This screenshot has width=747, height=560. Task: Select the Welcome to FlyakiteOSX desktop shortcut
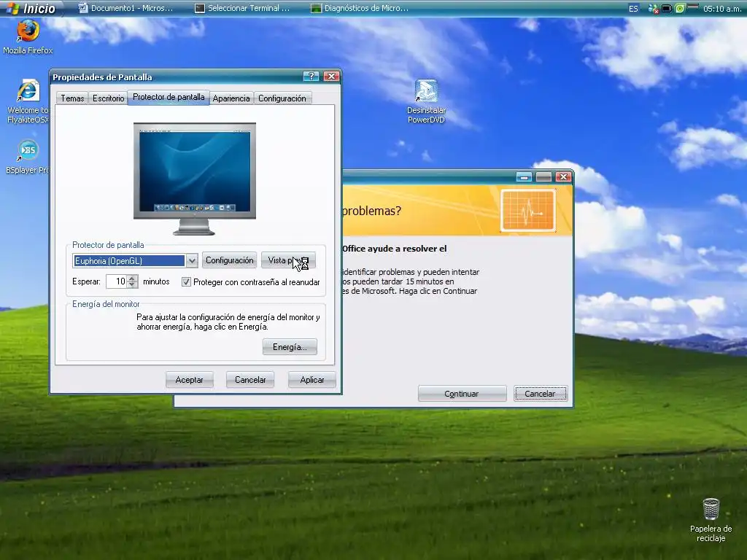[x=28, y=102]
